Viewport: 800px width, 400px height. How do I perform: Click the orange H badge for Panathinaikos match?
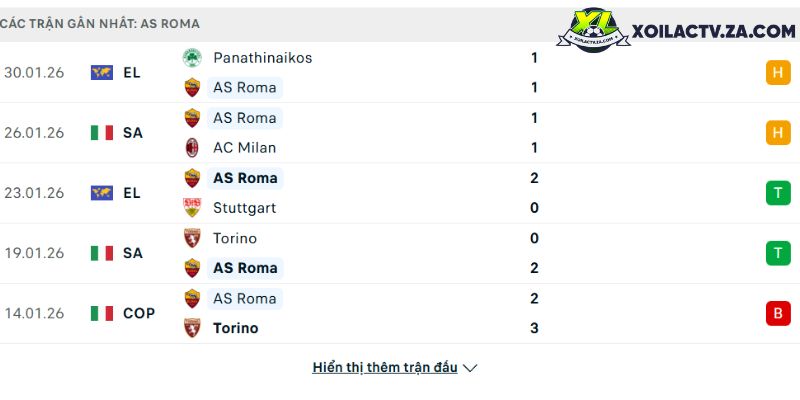click(x=777, y=73)
